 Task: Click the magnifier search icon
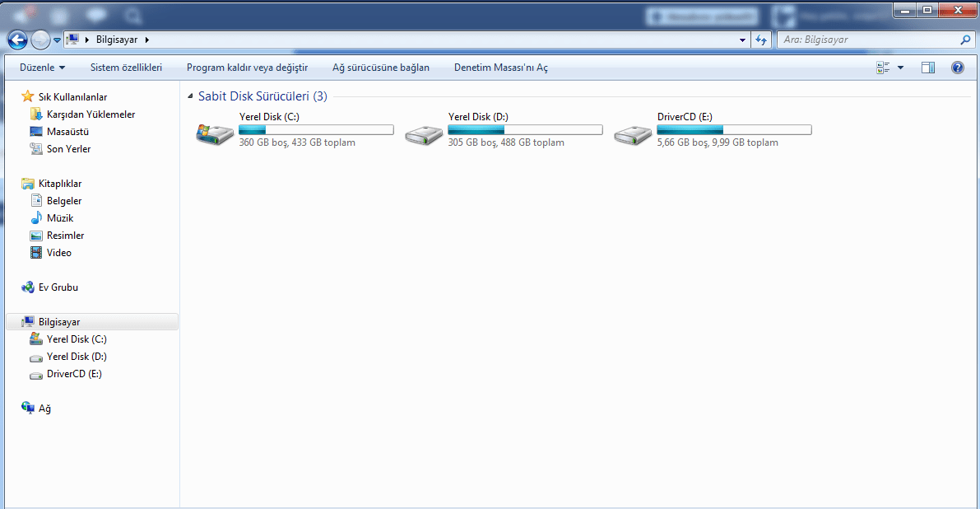click(x=966, y=40)
